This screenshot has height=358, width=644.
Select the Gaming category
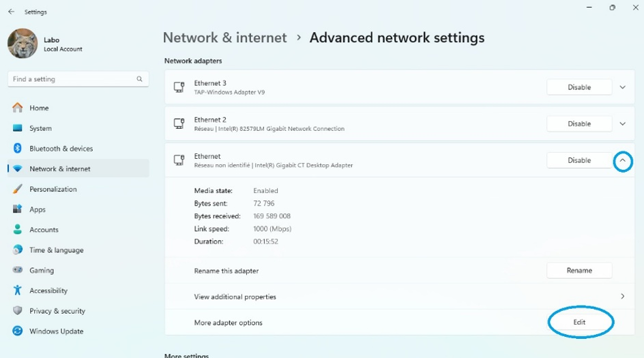(x=41, y=270)
